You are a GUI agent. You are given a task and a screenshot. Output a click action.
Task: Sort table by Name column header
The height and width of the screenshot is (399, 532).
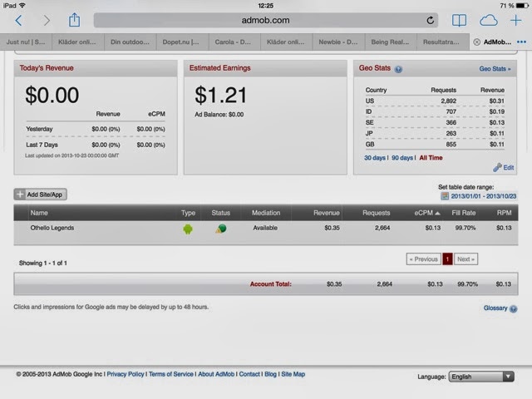tap(39, 213)
